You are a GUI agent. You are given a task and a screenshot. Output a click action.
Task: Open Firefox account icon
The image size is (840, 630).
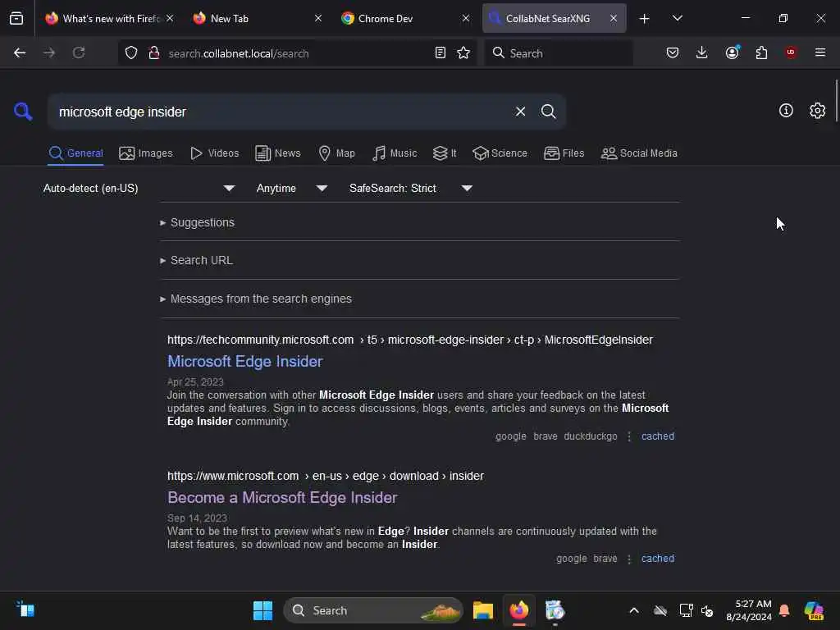pos(732,52)
